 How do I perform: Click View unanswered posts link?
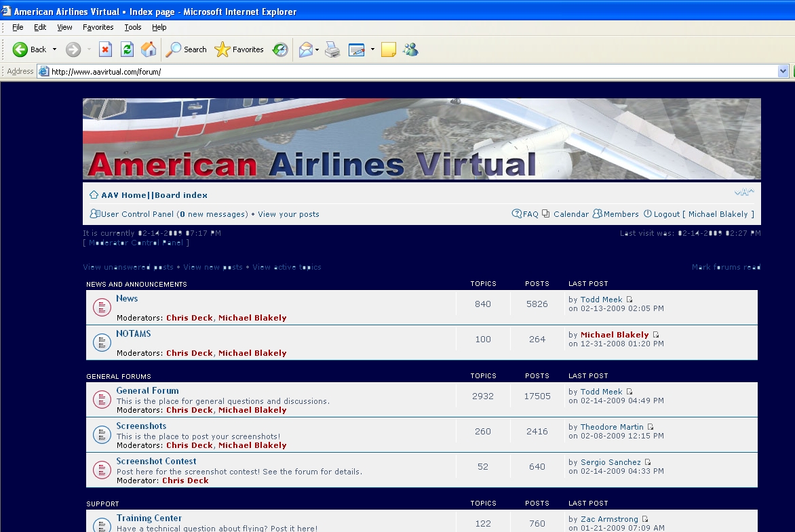[128, 267]
